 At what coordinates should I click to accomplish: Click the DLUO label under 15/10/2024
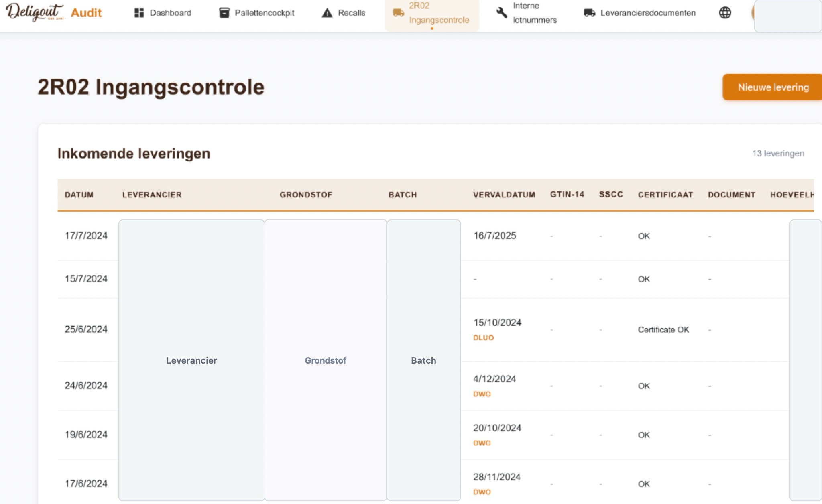[x=483, y=338]
